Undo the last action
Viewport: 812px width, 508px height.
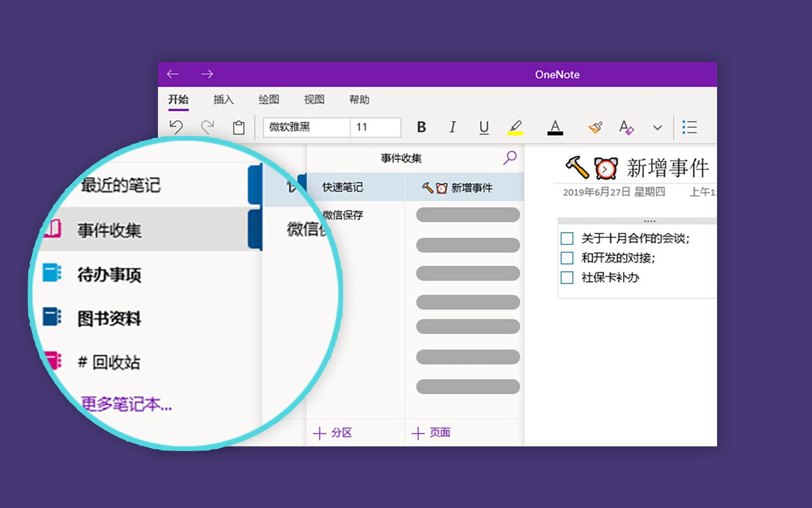(176, 127)
